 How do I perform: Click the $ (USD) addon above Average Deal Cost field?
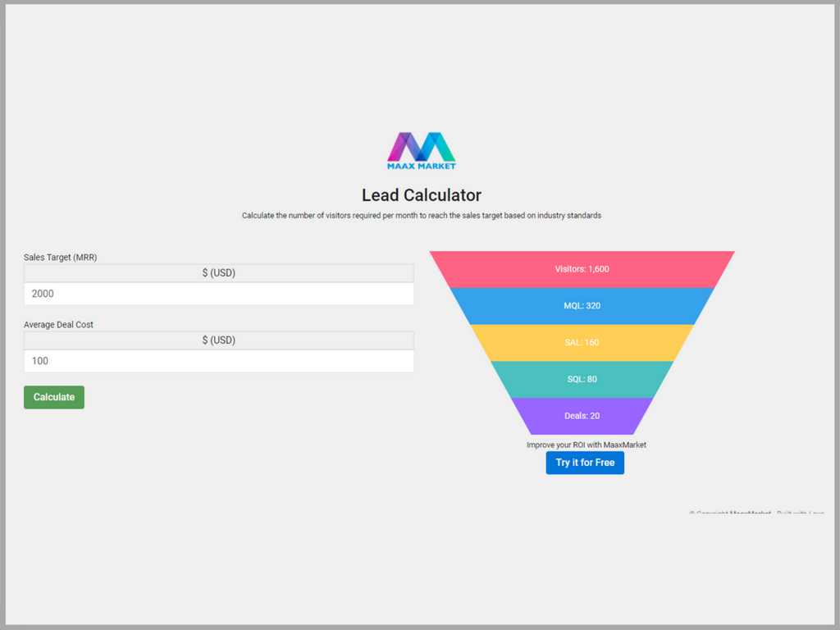218,340
